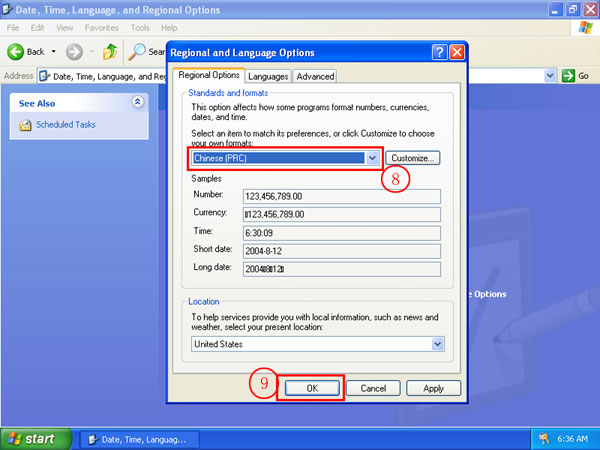
Task: Open the Windows Start menu
Action: click(36, 439)
